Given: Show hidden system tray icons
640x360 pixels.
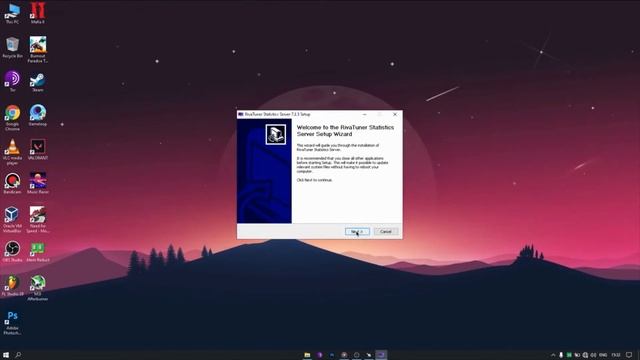Looking at the screenshot, I should coord(553,355).
